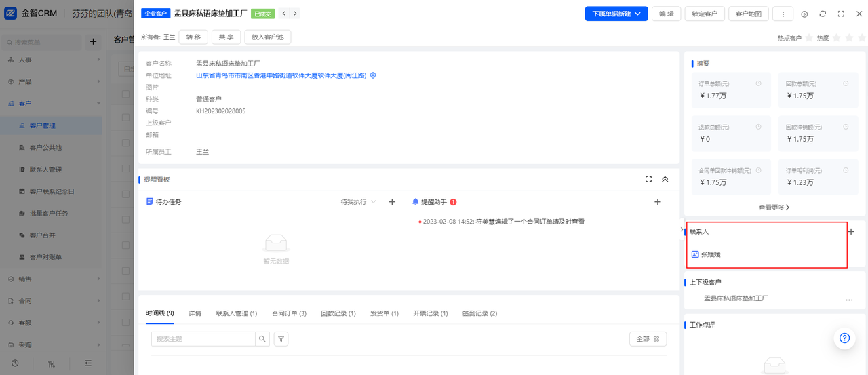
Task: Collapse the 提醒看板 panel with the double chevron
Action: (665, 179)
